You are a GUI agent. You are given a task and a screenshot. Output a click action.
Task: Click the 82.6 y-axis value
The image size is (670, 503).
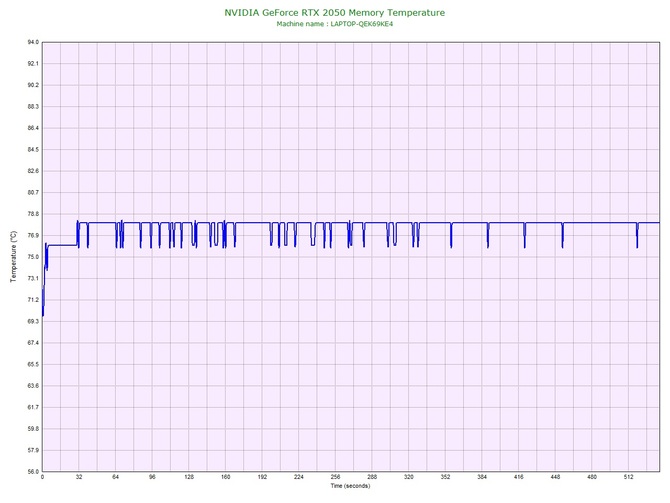click(33, 171)
